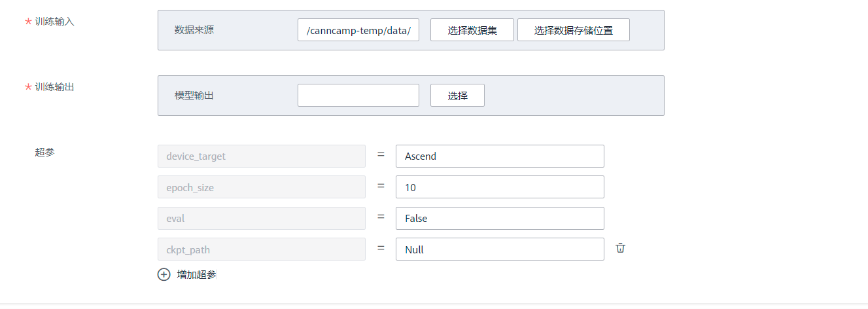Click the 训练输入 section label

point(54,22)
